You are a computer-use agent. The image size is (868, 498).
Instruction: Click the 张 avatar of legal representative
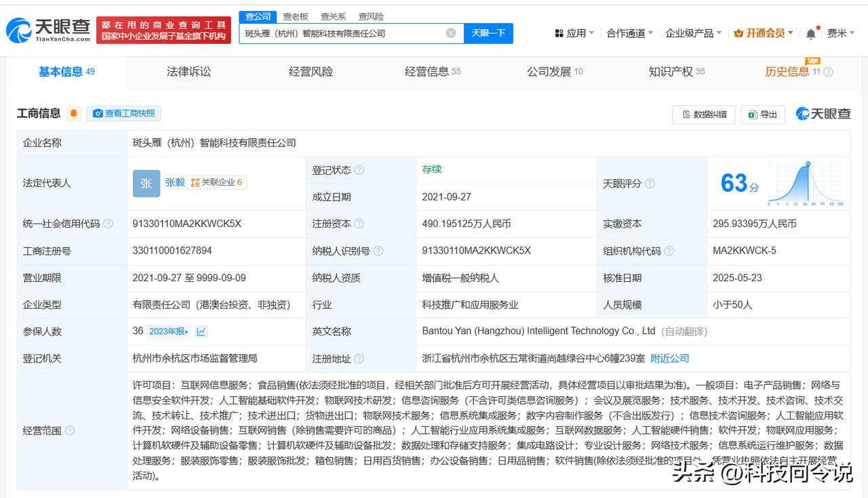(x=146, y=183)
